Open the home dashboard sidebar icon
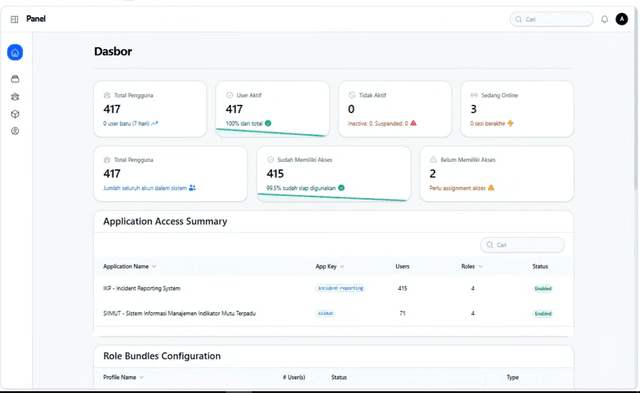640x393 pixels. click(15, 52)
